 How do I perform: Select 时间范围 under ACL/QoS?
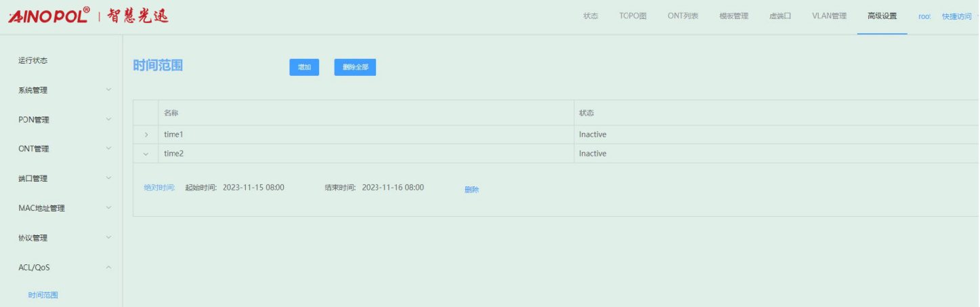tap(43, 295)
